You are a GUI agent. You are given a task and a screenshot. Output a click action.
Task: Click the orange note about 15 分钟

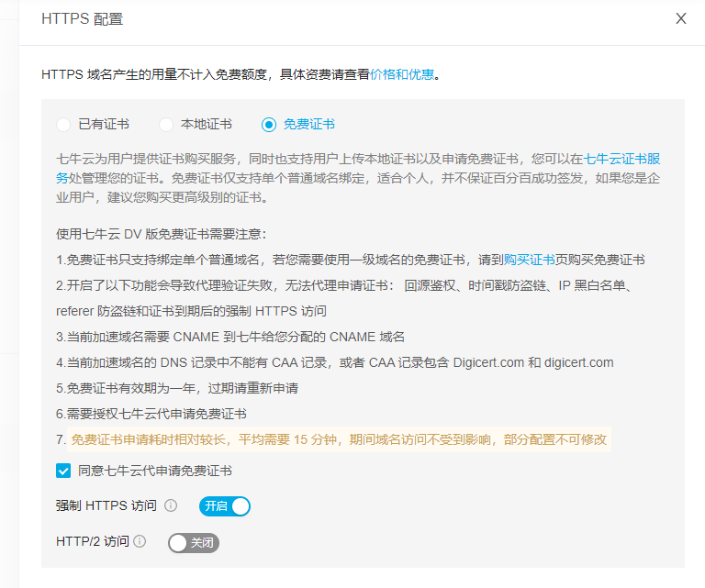click(339, 439)
